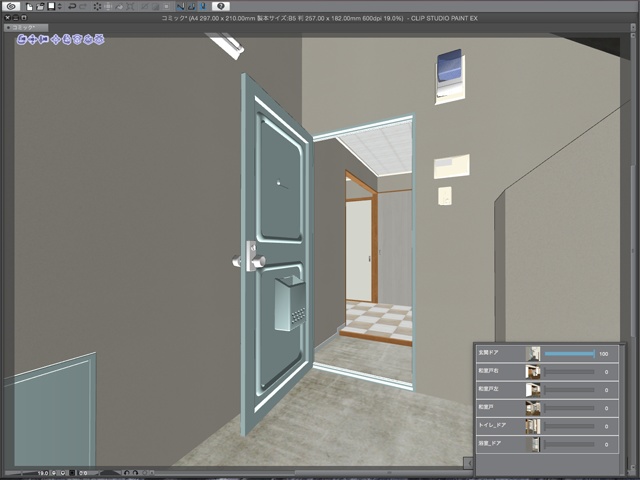This screenshot has width=640, height=480.
Task: Click the 玄関ドア thumbnail
Action: pyautogui.click(x=533, y=353)
